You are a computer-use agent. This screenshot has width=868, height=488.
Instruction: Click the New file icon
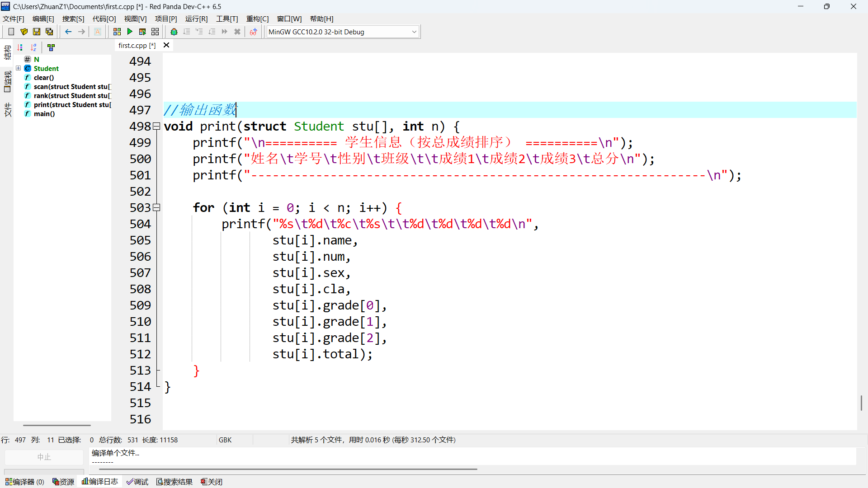tap(11, 32)
